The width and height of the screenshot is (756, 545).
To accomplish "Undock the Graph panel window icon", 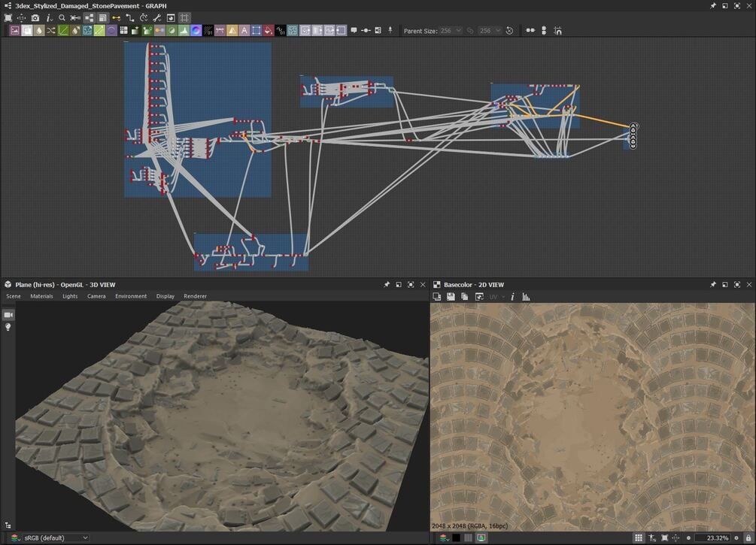I will [725, 6].
